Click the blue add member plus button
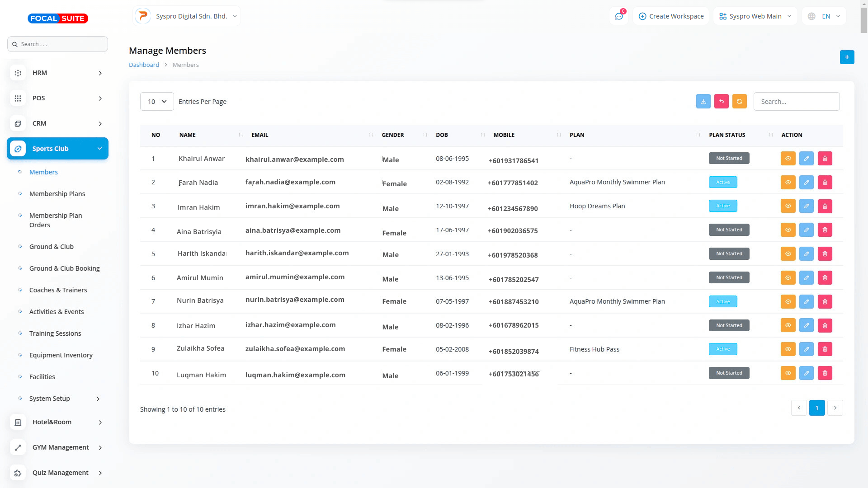 tap(847, 57)
